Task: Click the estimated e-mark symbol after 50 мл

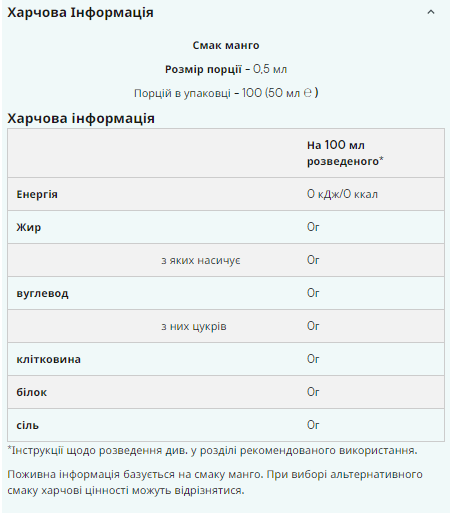Action: point(308,92)
